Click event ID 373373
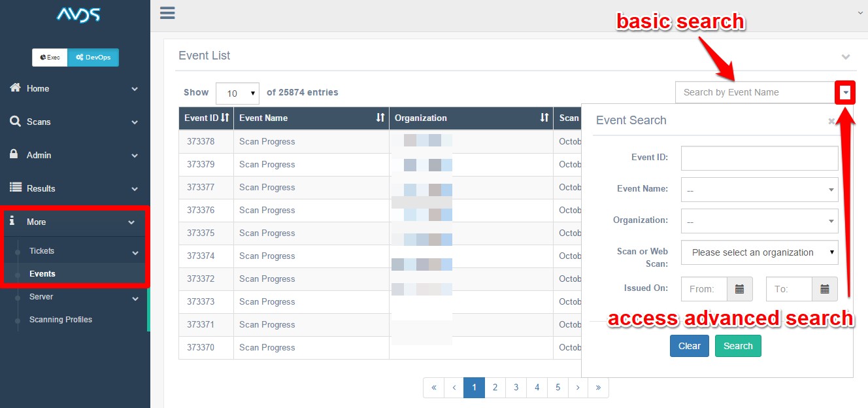 coord(201,301)
